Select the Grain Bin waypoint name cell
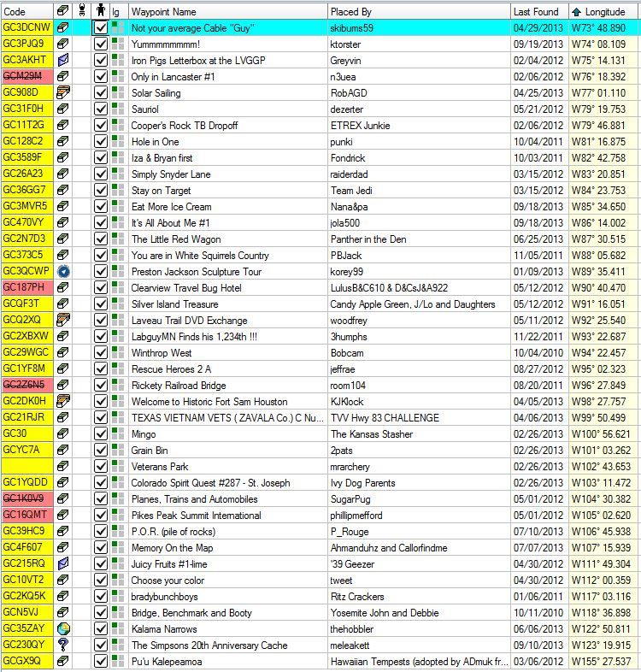This screenshot has width=641, height=672. tap(149, 451)
